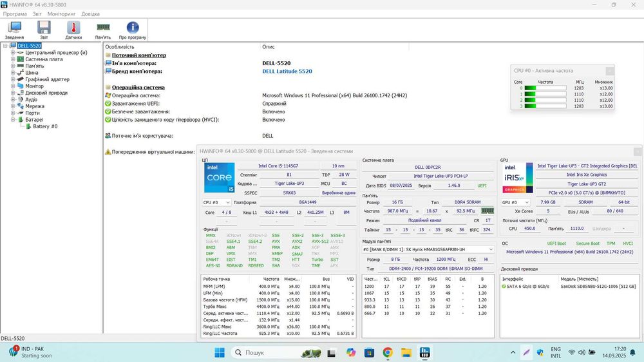Show hidden system tray icons chevron

tap(513, 352)
